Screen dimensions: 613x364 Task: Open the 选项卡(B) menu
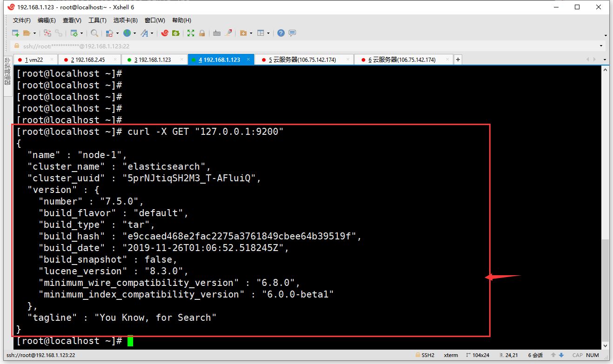(126, 20)
